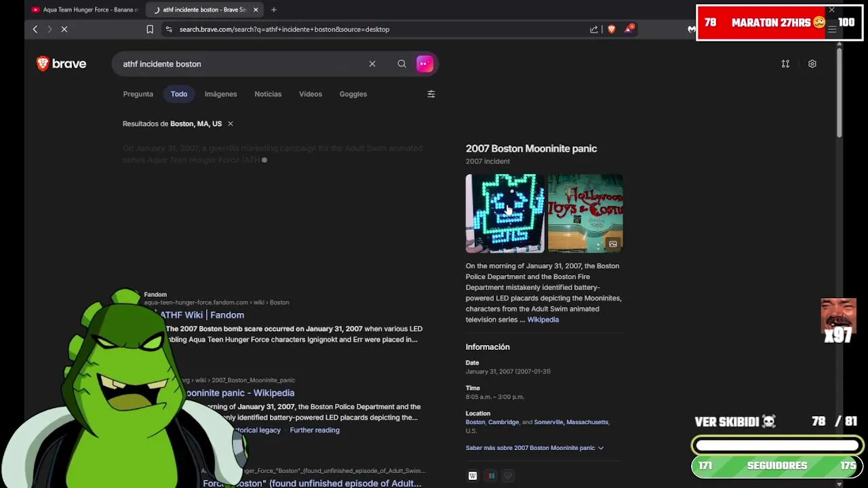Open search filters slider icon
This screenshot has width=868, height=488.
[431, 94]
